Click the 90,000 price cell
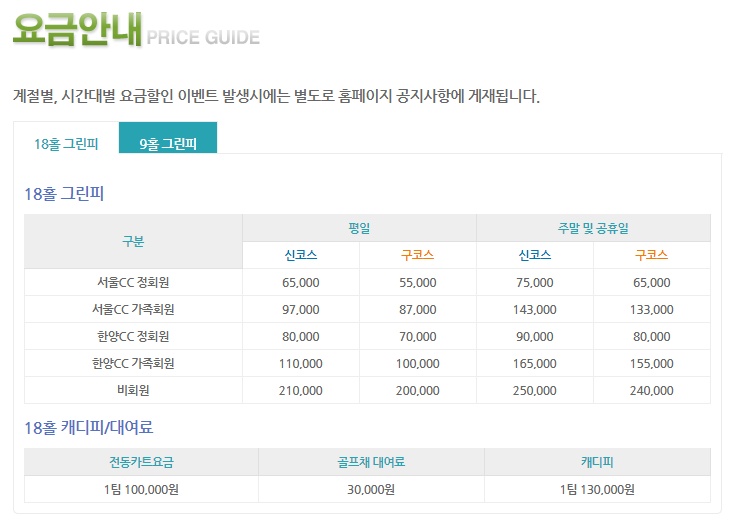The width and height of the screenshot is (735, 530). pyautogui.click(x=535, y=336)
